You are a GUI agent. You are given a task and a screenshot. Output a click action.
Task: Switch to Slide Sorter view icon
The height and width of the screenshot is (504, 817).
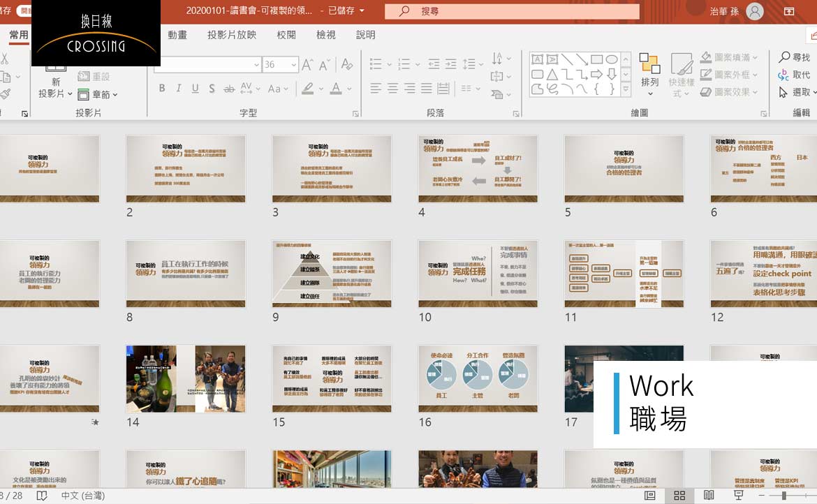coord(679,495)
